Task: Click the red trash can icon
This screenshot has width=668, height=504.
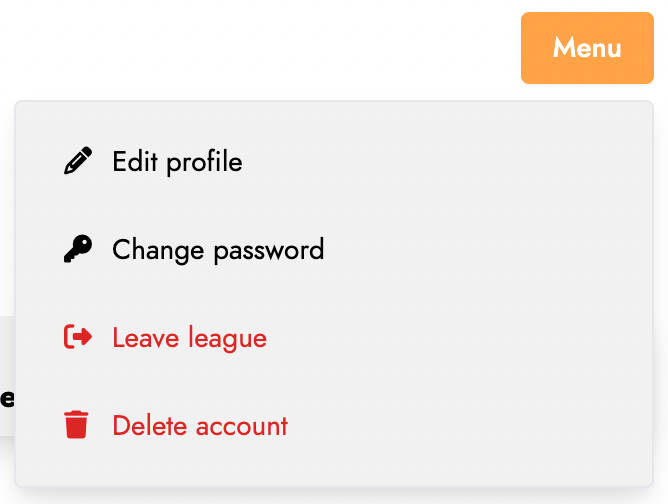Action: coord(76,425)
